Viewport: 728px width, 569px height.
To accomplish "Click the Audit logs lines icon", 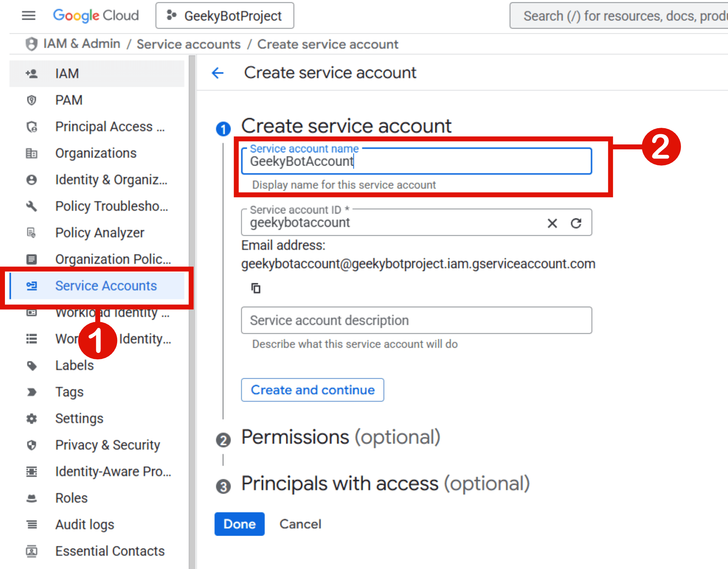I will click(x=31, y=525).
